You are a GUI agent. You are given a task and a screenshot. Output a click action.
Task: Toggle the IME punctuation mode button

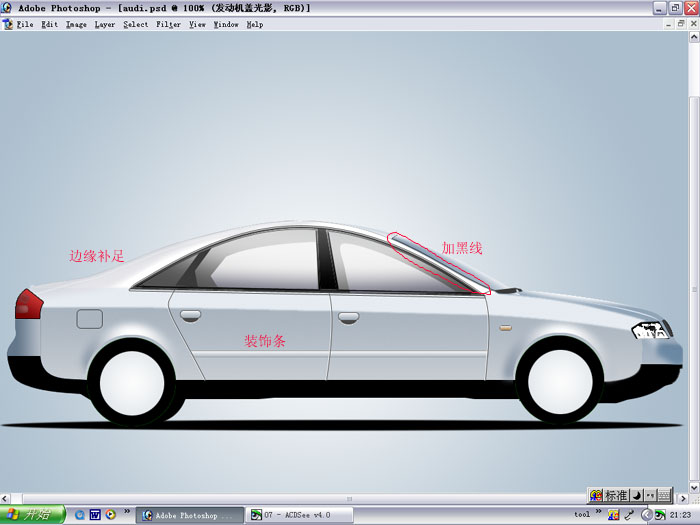649,495
